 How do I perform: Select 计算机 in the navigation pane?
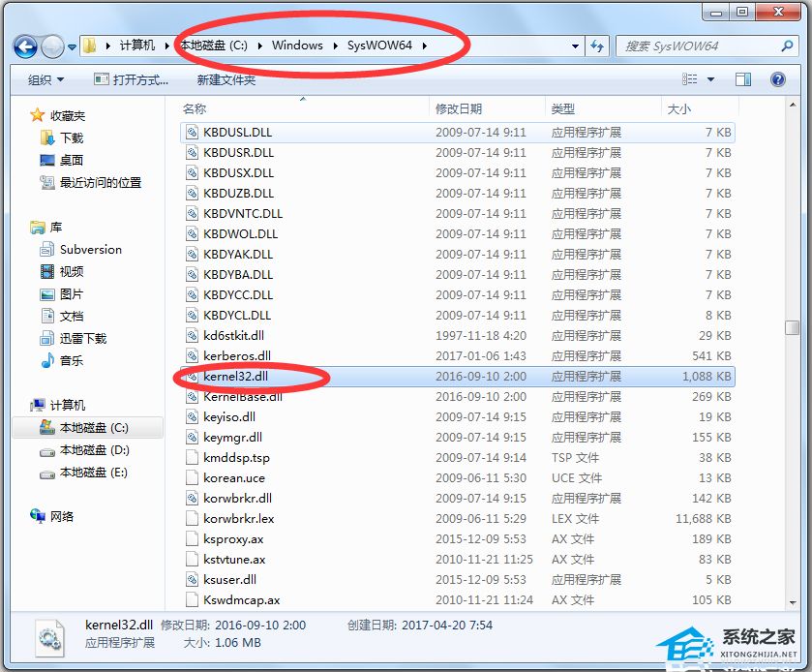pyautogui.click(x=68, y=405)
